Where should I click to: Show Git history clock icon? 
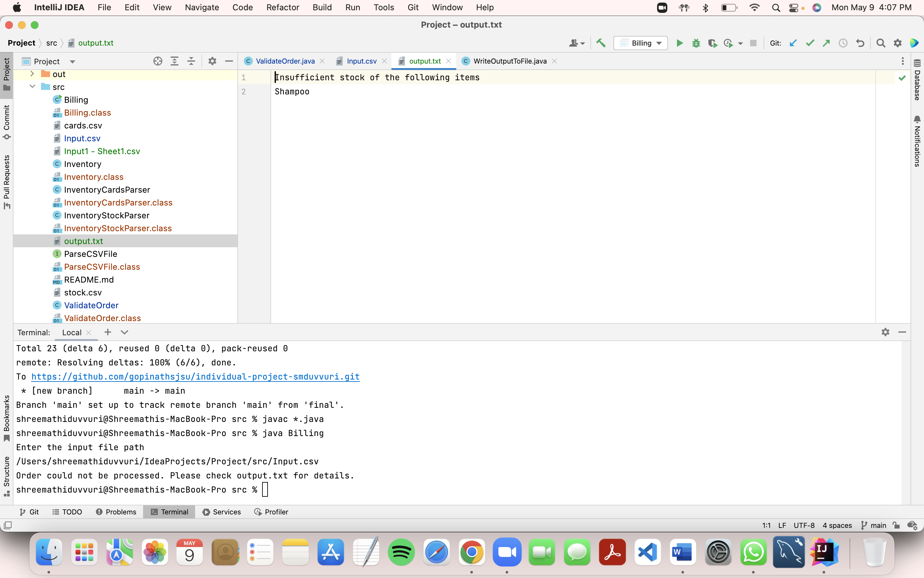(x=843, y=43)
